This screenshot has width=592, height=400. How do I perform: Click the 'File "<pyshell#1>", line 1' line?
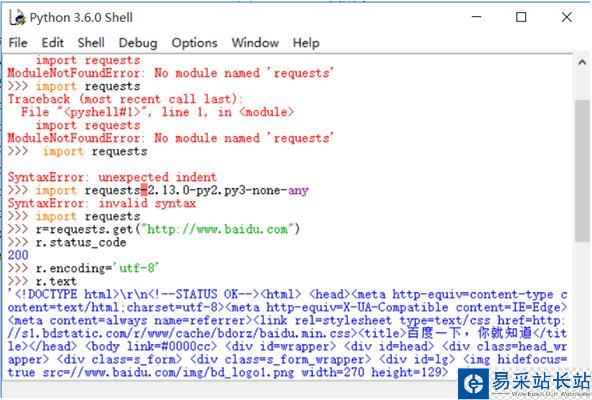point(157,112)
